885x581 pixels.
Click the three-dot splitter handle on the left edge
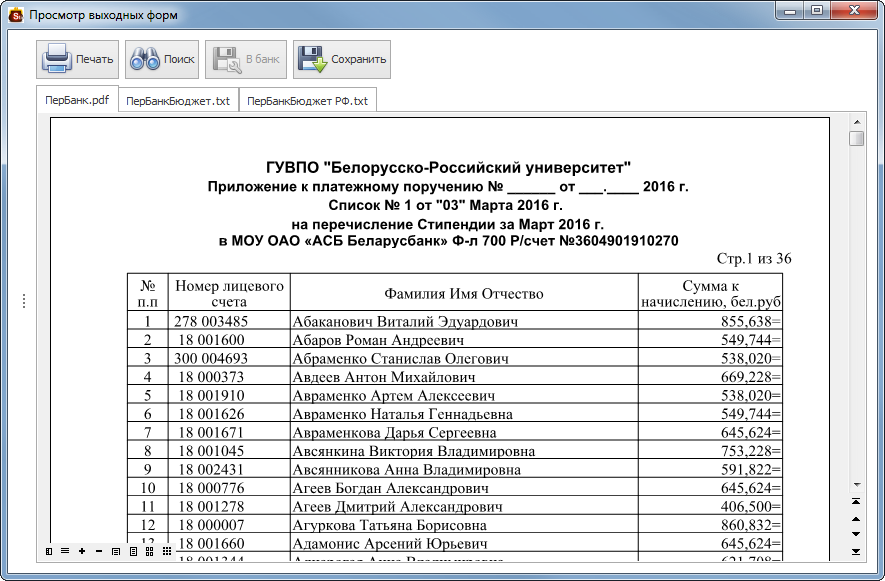click(24, 301)
